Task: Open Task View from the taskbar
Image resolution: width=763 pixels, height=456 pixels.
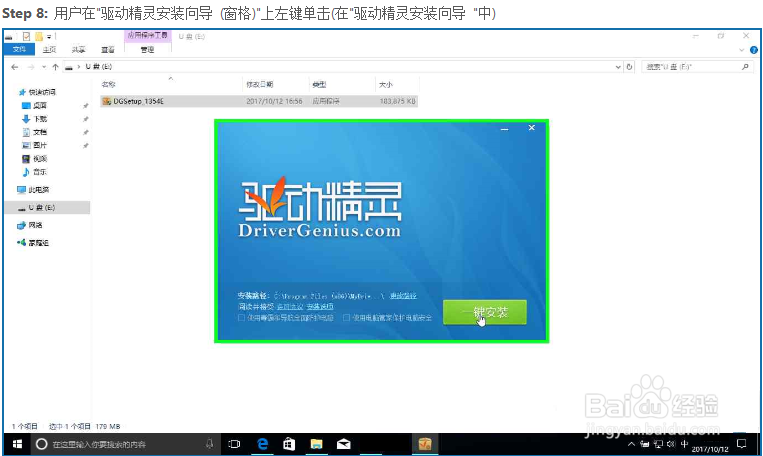Action: [235, 444]
